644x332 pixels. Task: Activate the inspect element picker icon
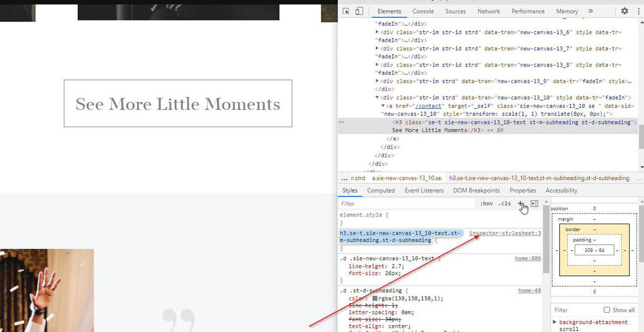(346, 11)
